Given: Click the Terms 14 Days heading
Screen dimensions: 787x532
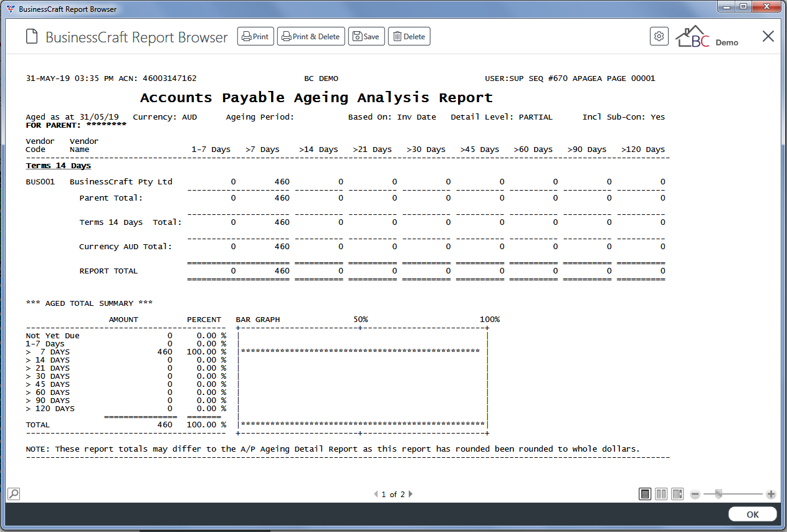Looking at the screenshot, I should 59,166.
